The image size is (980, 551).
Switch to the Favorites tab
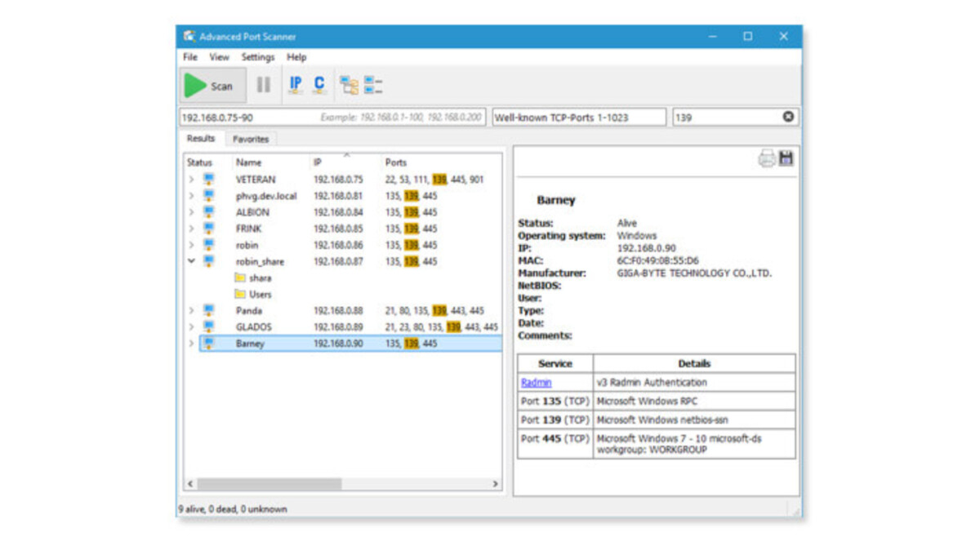tap(251, 140)
